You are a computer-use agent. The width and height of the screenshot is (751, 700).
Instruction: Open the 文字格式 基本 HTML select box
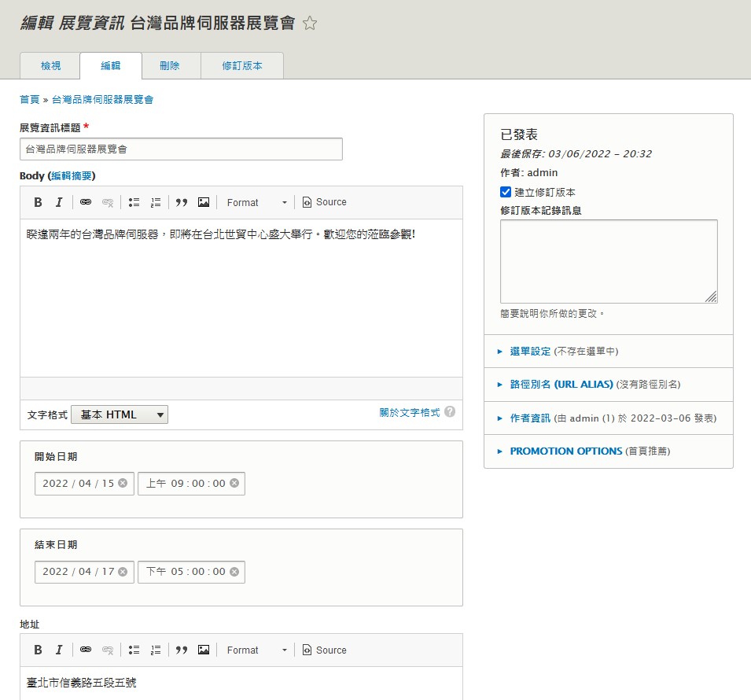(x=120, y=414)
